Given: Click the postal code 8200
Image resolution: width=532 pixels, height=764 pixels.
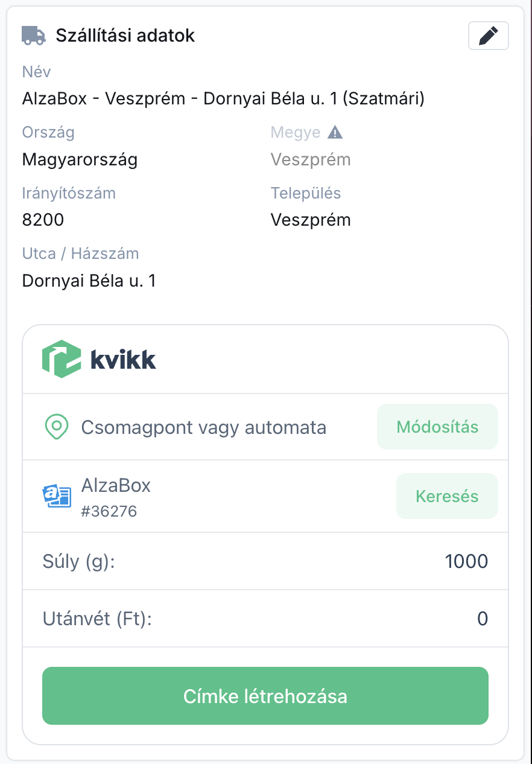Looking at the screenshot, I should 43,220.
